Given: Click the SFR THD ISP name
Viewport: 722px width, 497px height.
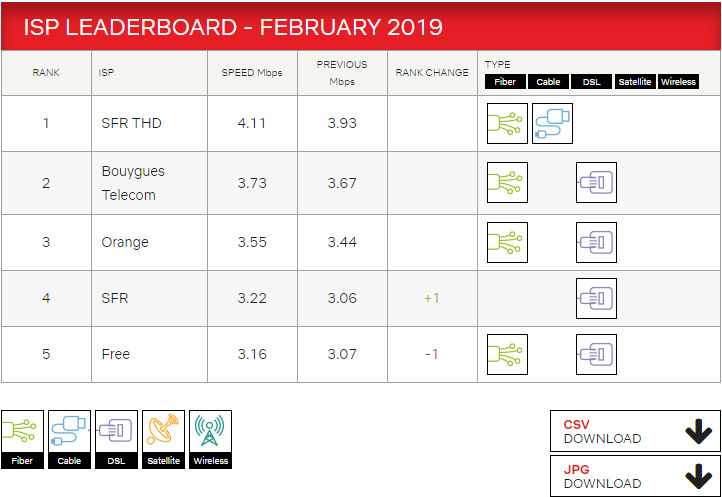Looking at the screenshot, I should coord(131,123).
